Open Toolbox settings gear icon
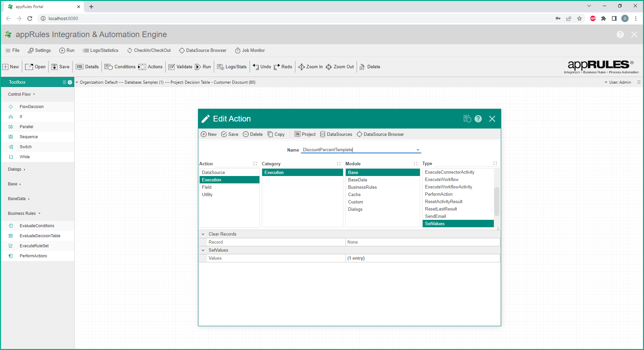 click(x=70, y=82)
